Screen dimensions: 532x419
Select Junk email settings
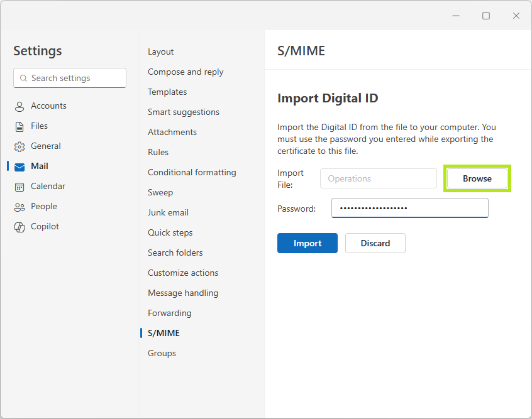coord(168,212)
